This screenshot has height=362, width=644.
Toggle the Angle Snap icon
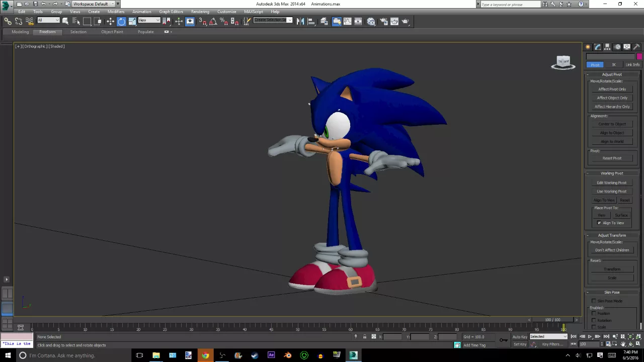[x=214, y=21]
